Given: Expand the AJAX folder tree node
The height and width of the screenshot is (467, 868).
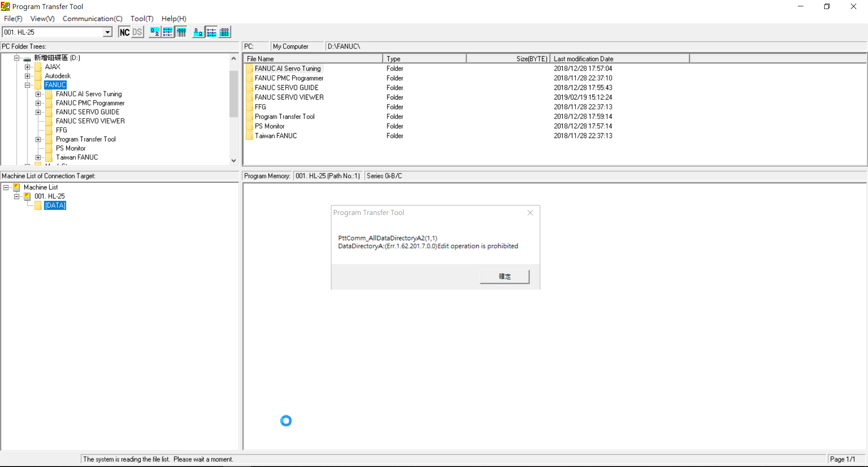Looking at the screenshot, I should [x=28, y=67].
